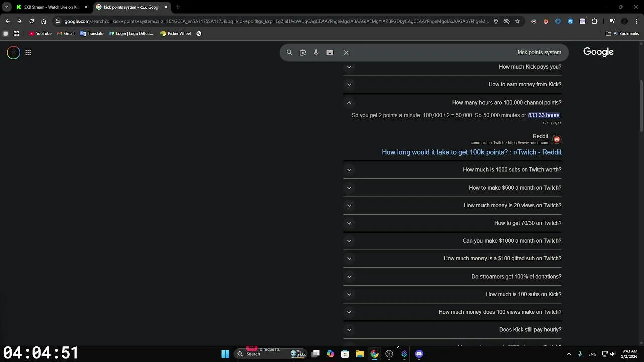644x362 pixels.
Task: Open the Reddit 'How long would it take to get 100k points' link
Action: (472, 152)
